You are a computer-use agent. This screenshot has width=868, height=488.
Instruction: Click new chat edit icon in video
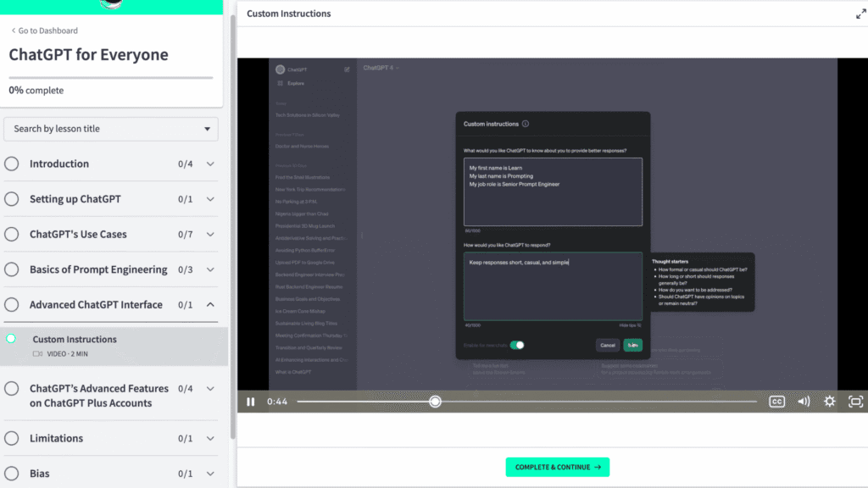point(347,69)
